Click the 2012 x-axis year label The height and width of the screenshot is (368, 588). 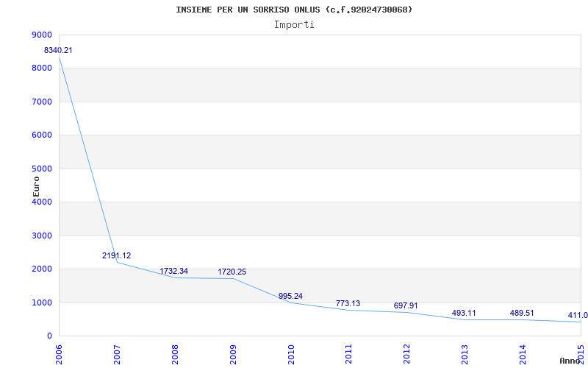[407, 355]
